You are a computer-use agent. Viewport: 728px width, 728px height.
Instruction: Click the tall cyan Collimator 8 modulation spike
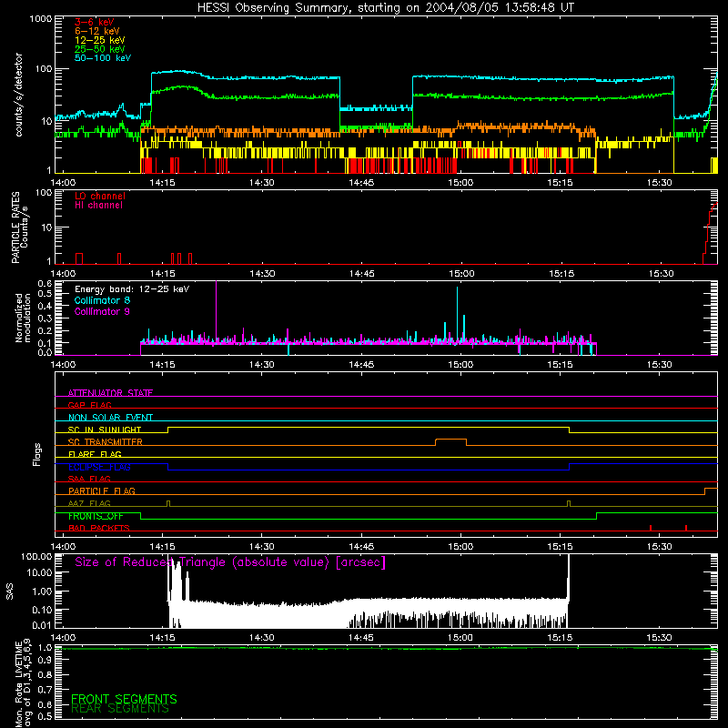(458, 315)
